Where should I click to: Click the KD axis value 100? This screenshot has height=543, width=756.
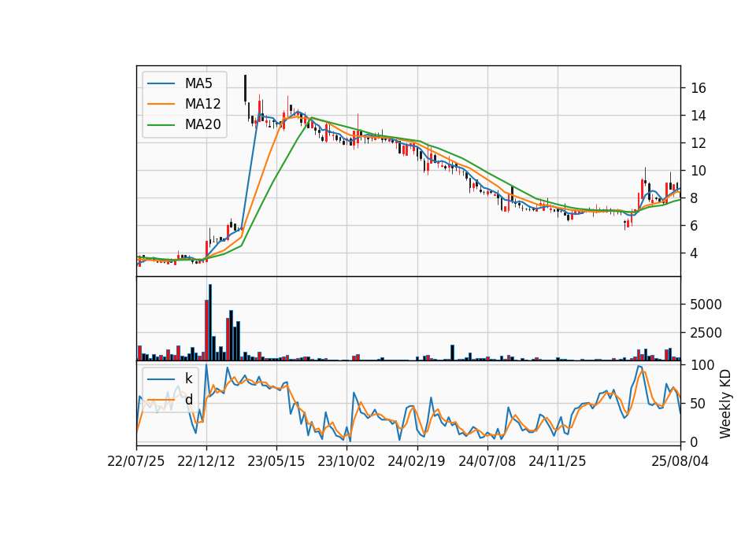pos(702,365)
